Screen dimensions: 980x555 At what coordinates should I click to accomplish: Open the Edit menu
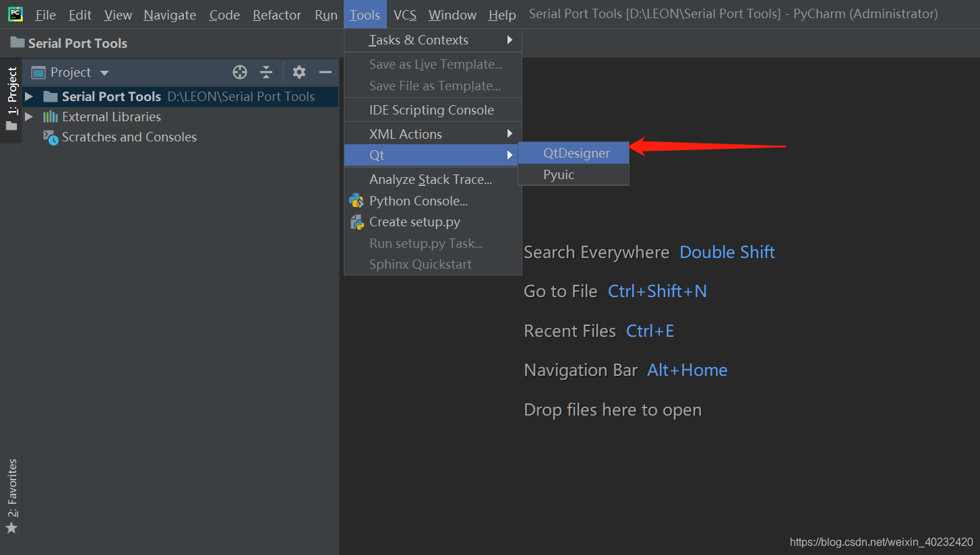(x=80, y=15)
